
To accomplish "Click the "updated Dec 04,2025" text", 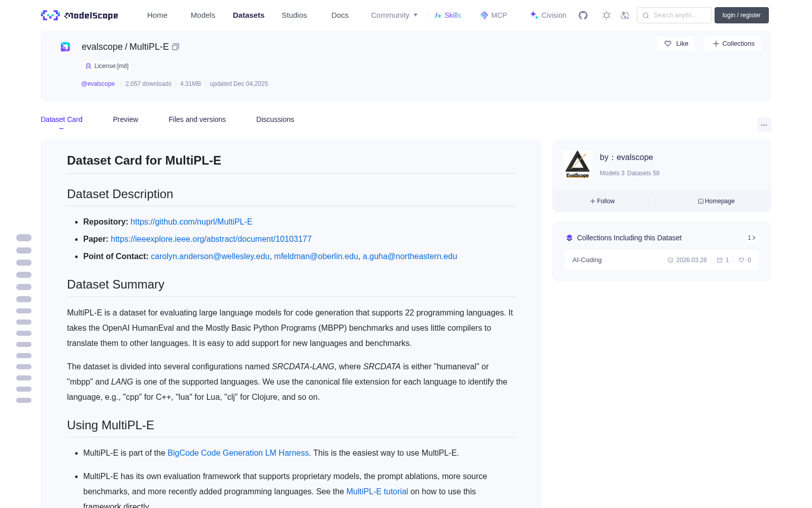I will [x=239, y=84].
